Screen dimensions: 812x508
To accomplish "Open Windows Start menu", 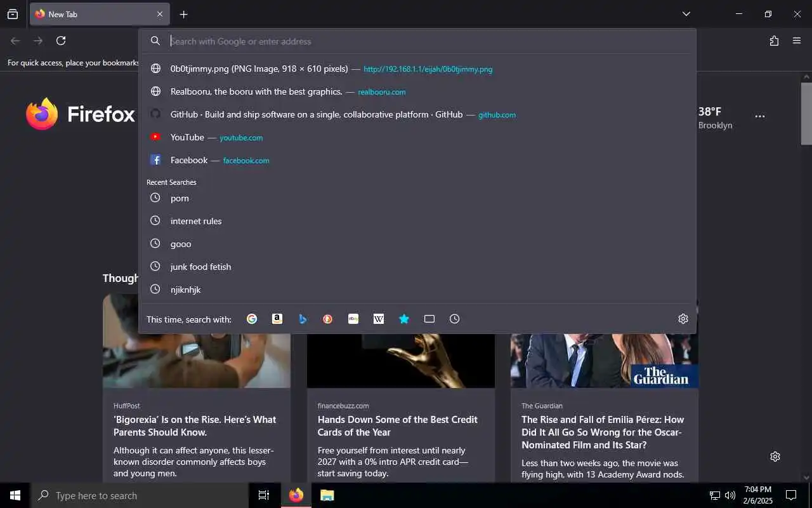I will click(15, 495).
